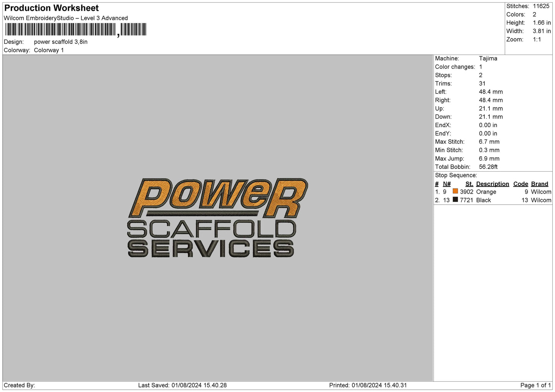Click the Right value 48.4 mm

490,100
